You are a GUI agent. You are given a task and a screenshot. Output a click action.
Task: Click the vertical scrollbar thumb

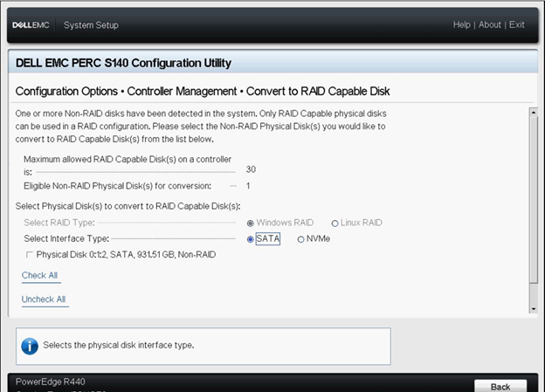533,200
